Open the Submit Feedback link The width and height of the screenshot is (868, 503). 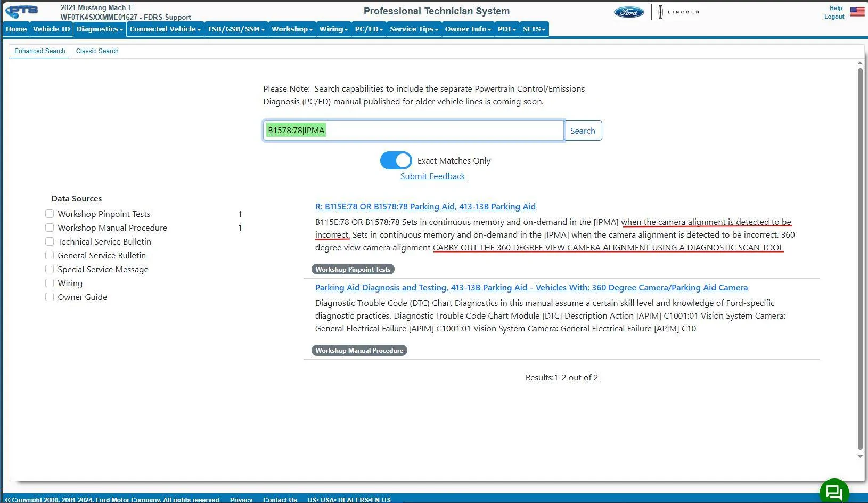432,176
